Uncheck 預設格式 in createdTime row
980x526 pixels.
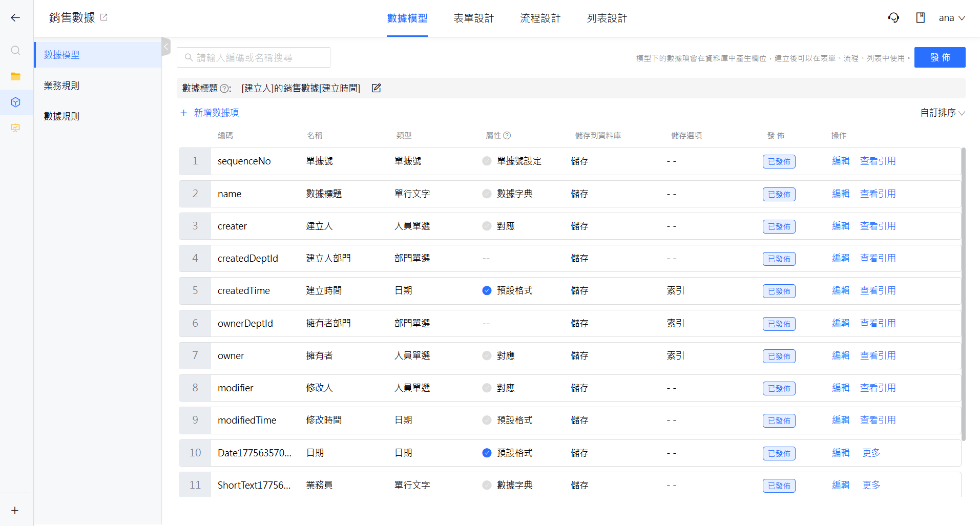click(x=487, y=291)
